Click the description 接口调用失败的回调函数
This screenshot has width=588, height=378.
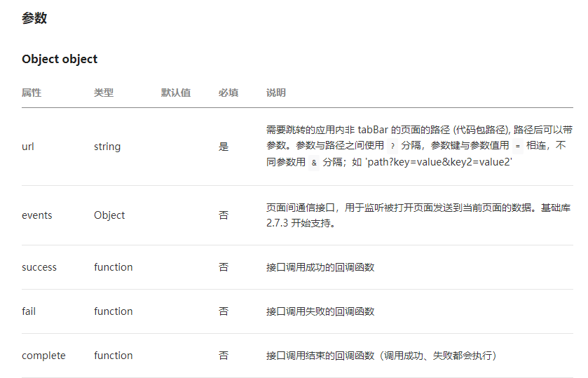click(x=320, y=311)
